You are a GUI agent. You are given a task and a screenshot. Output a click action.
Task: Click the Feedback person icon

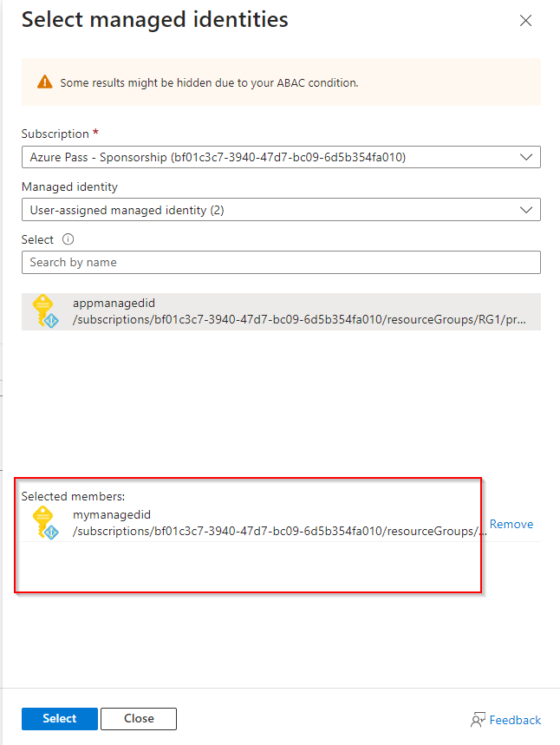(x=478, y=720)
